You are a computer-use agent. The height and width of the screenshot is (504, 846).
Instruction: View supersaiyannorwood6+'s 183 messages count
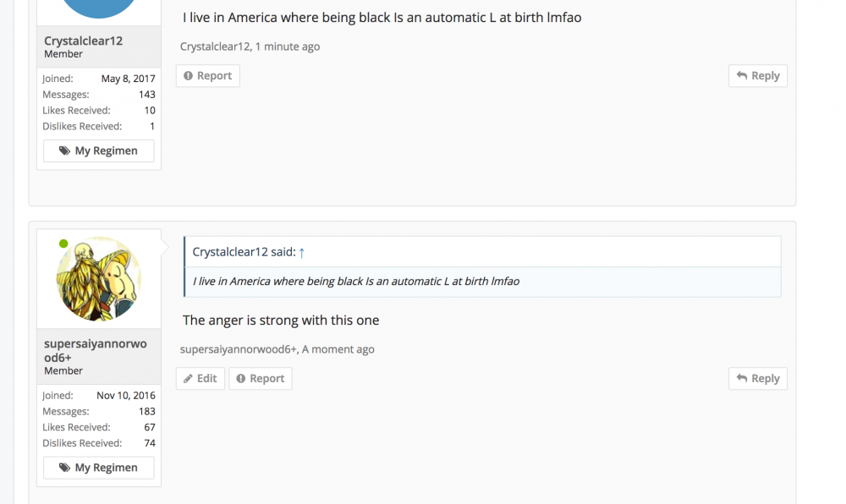[147, 412]
